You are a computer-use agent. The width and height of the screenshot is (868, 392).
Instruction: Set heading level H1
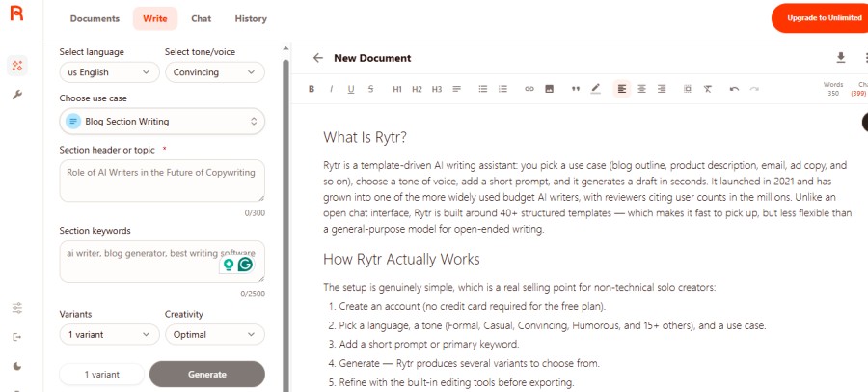click(397, 89)
